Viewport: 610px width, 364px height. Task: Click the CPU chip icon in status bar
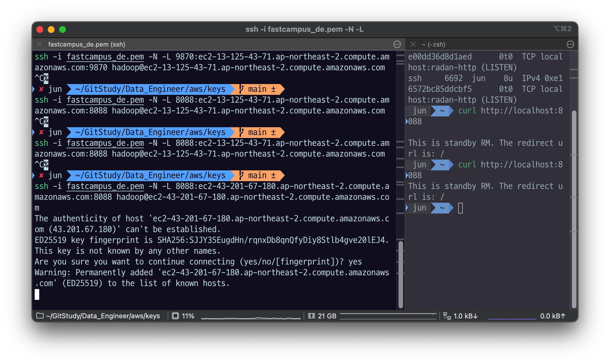(175, 316)
